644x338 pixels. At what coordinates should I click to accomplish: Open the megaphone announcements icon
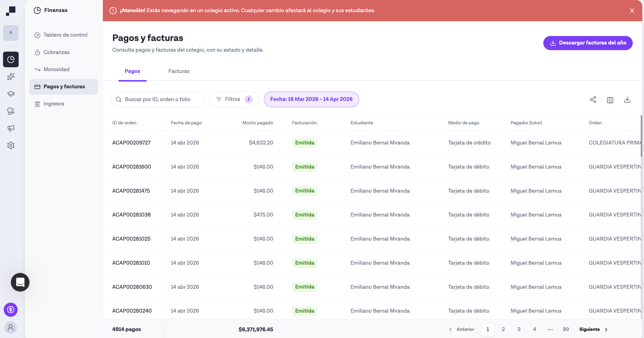(11, 128)
